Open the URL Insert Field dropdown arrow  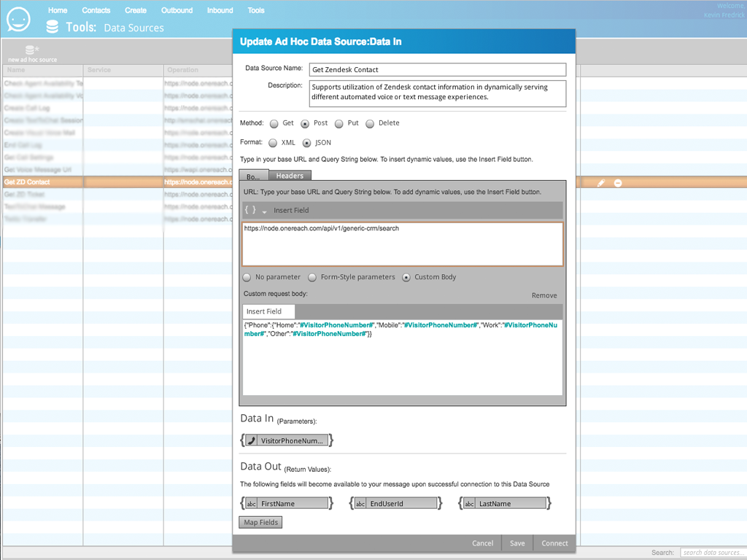coord(263,211)
